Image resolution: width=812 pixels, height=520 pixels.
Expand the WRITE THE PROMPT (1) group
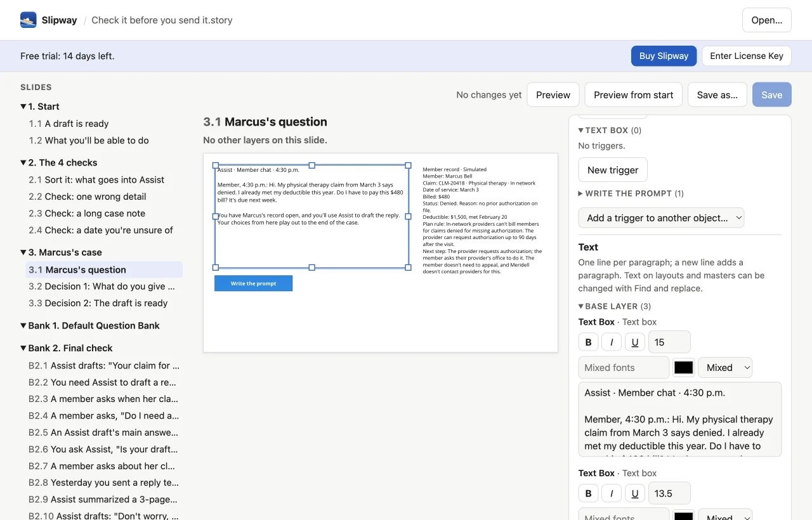coord(581,193)
